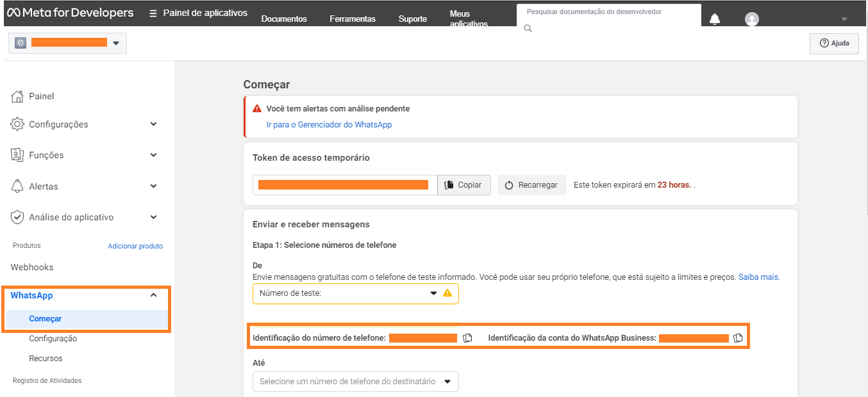Open the app selector dropdown
Screen dimensions: 868x397
pos(67,43)
